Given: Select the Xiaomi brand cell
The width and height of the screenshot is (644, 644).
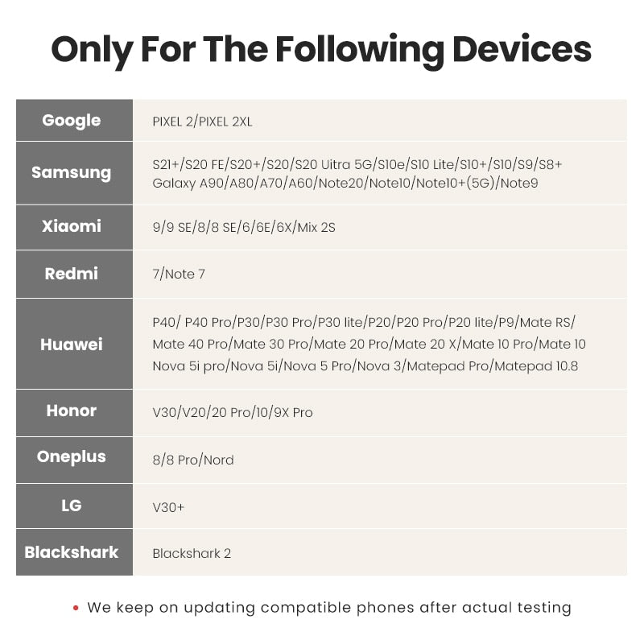Looking at the screenshot, I should click(x=74, y=227).
